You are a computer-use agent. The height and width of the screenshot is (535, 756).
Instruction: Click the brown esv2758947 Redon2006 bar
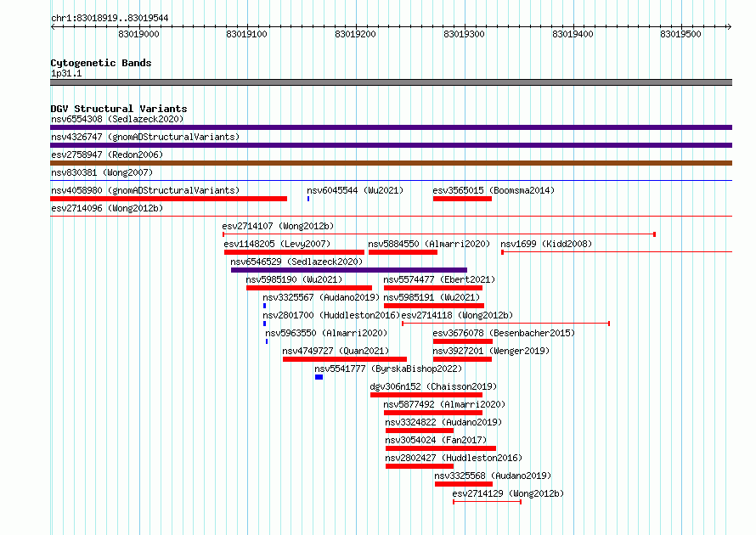coord(391,163)
